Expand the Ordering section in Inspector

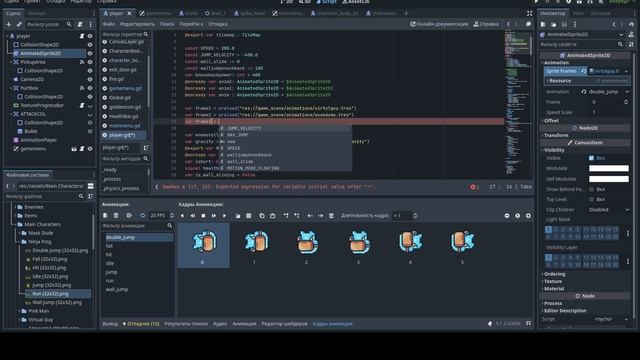pyautogui.click(x=554, y=274)
